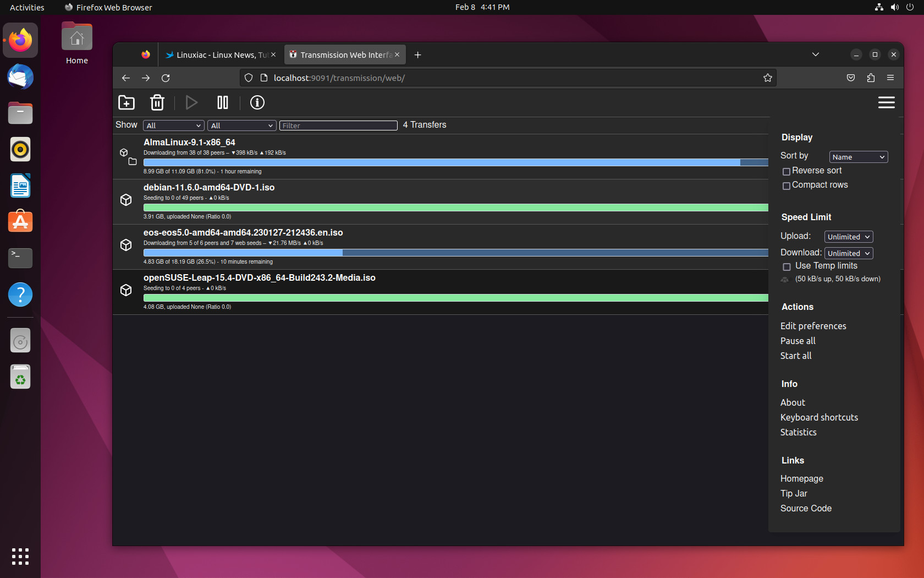Click the eos torrent cube icon

[x=126, y=245]
